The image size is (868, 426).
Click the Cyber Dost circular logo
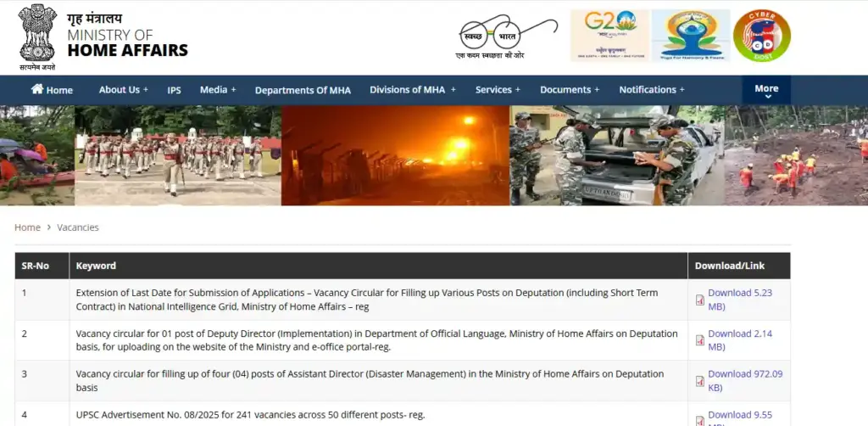click(761, 36)
